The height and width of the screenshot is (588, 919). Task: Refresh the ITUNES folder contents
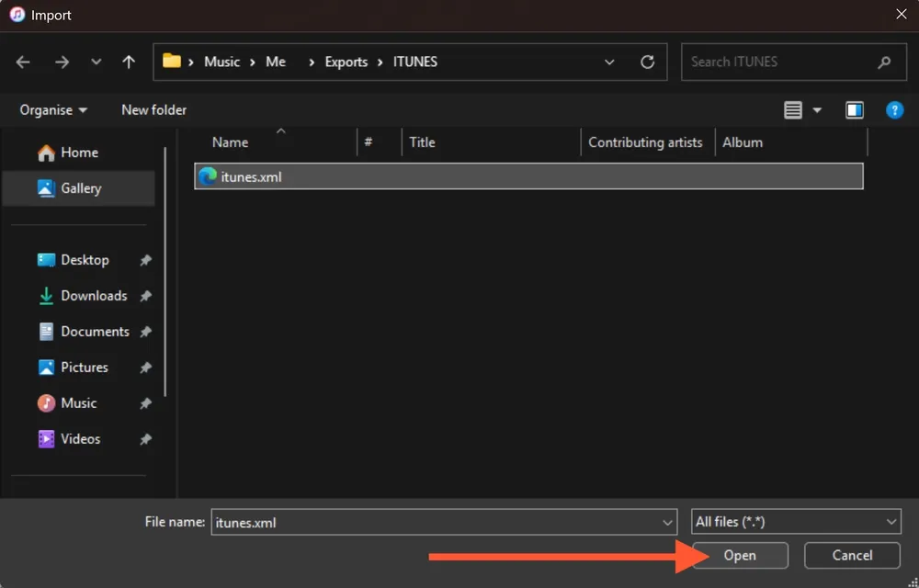[647, 62]
